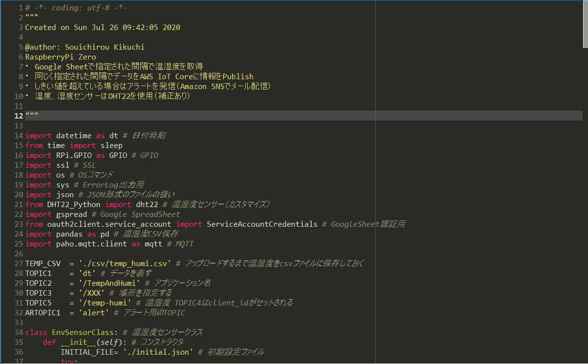588x364 pixels.
Task: Click the '/TempAndHumi' topic string
Action: point(107,283)
